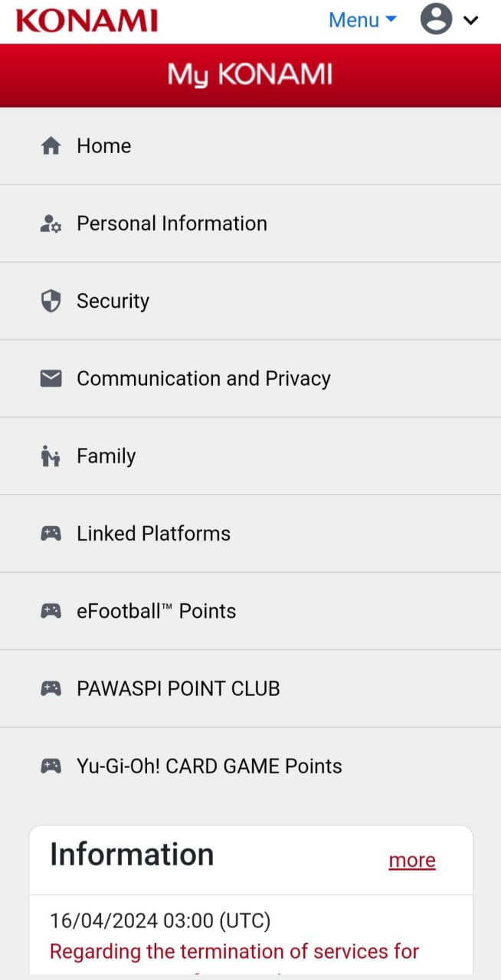Click the envelope icon for Communication and Privacy

(x=51, y=378)
